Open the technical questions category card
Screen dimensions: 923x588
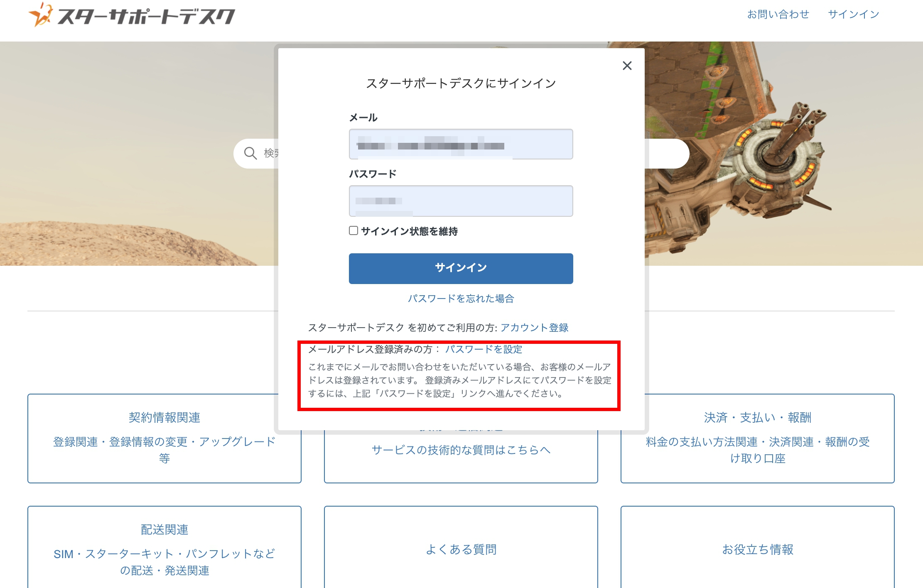click(460, 450)
